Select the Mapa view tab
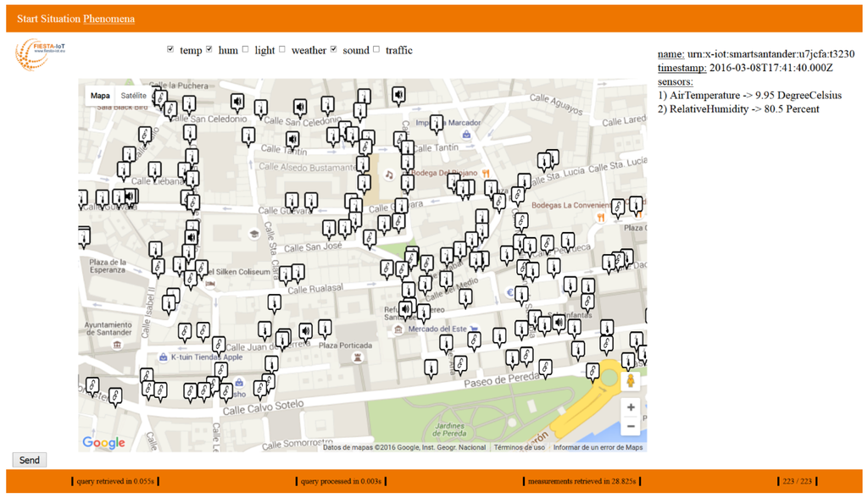The image size is (868, 498). (100, 96)
